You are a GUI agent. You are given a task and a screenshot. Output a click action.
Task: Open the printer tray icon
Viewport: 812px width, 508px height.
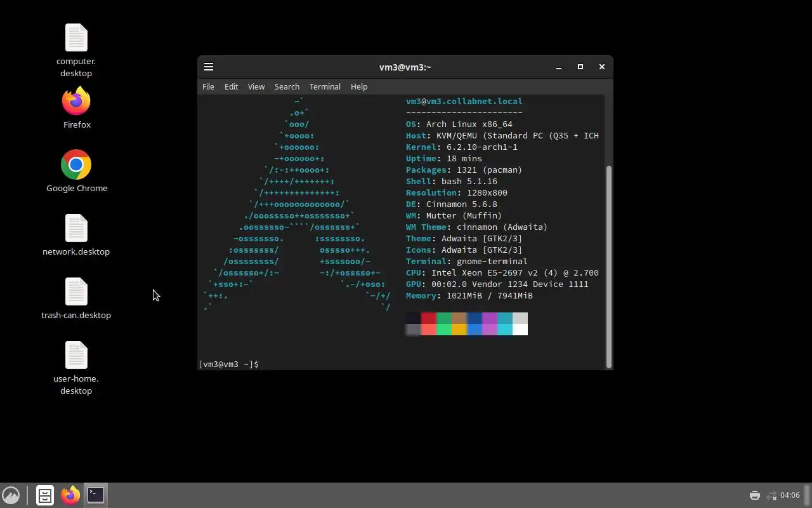point(754,495)
